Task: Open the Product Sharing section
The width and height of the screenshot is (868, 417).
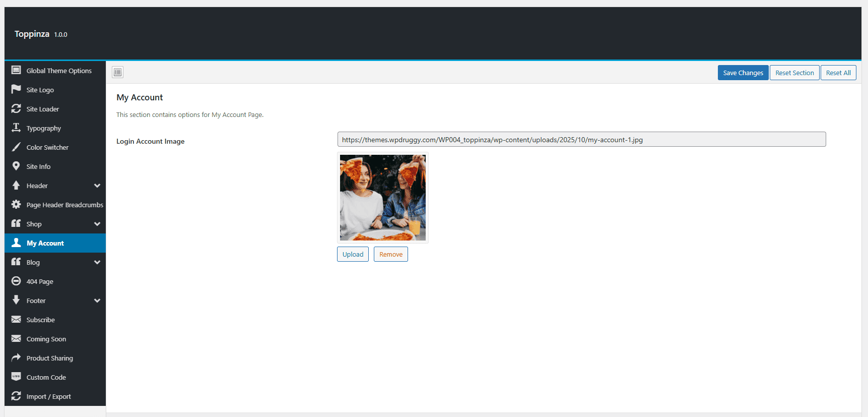Action: coord(55,358)
